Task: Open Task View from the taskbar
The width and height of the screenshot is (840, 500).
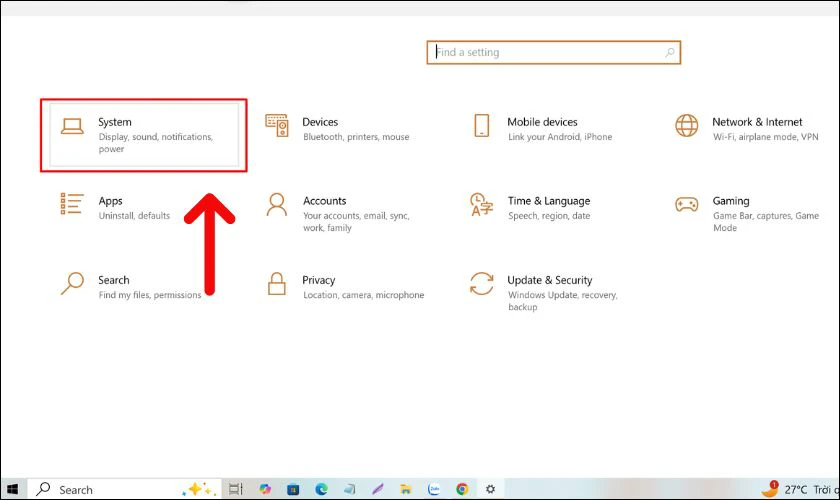Action: point(236,489)
